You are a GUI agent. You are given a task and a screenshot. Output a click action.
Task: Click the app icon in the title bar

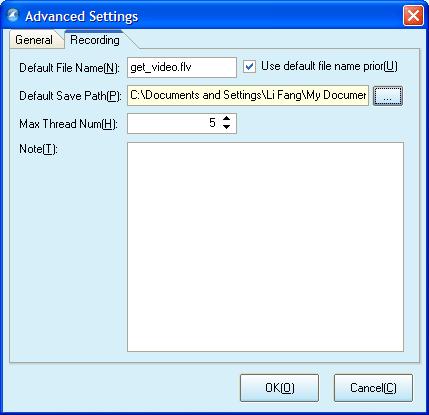(13, 15)
